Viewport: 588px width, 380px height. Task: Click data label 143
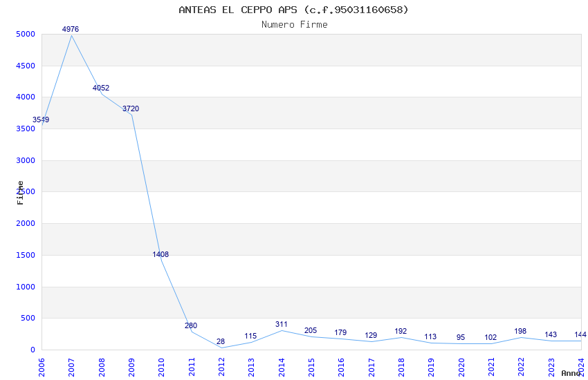pos(551,334)
